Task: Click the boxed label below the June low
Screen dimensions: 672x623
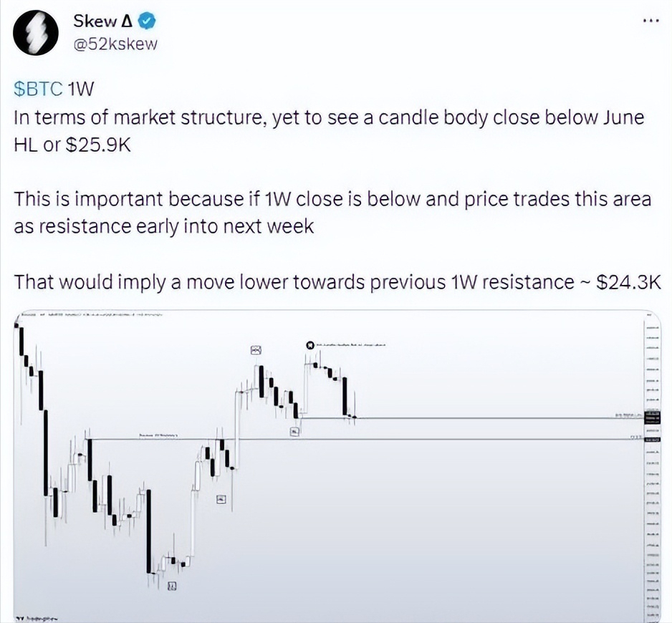Action: [x=294, y=431]
